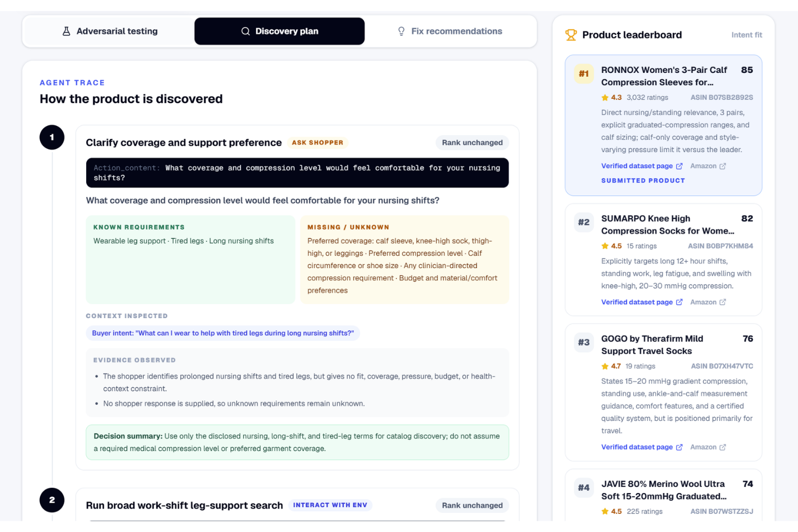Click the lightbulb icon beside Fix recommendations

pyautogui.click(x=402, y=31)
